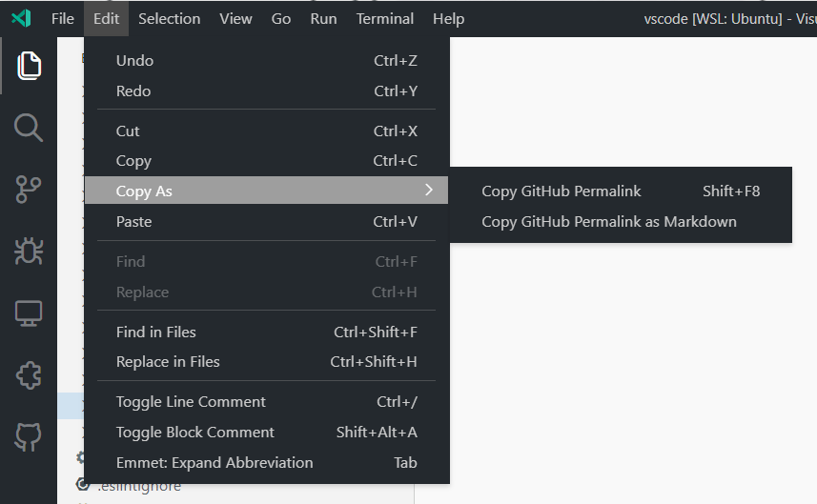The image size is (817, 504).
Task: Choose Copy GitHub Permalink as Markdown
Action: (x=608, y=222)
